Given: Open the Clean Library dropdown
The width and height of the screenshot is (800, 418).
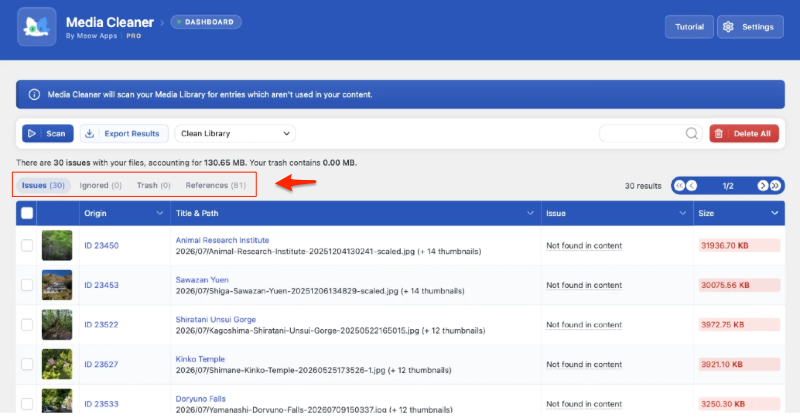Looking at the screenshot, I should (235, 134).
